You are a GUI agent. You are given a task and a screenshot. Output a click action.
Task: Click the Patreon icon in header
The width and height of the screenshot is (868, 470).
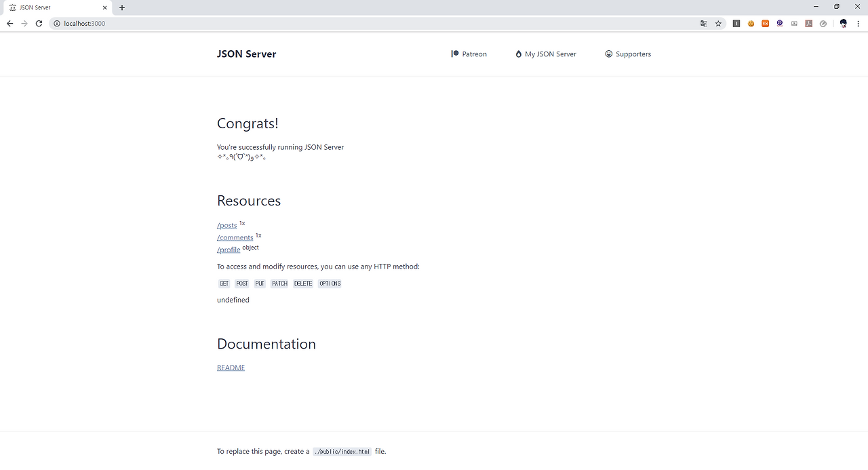click(455, 54)
